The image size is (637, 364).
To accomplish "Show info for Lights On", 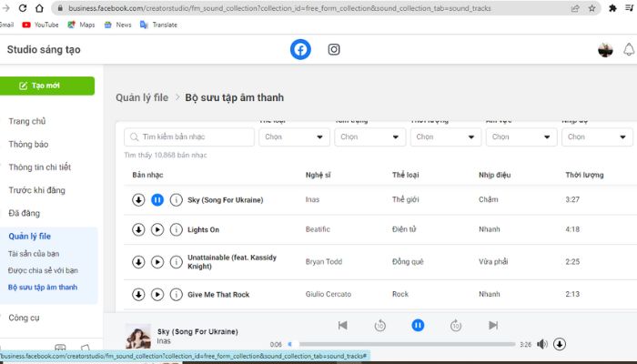I will (x=176, y=229).
